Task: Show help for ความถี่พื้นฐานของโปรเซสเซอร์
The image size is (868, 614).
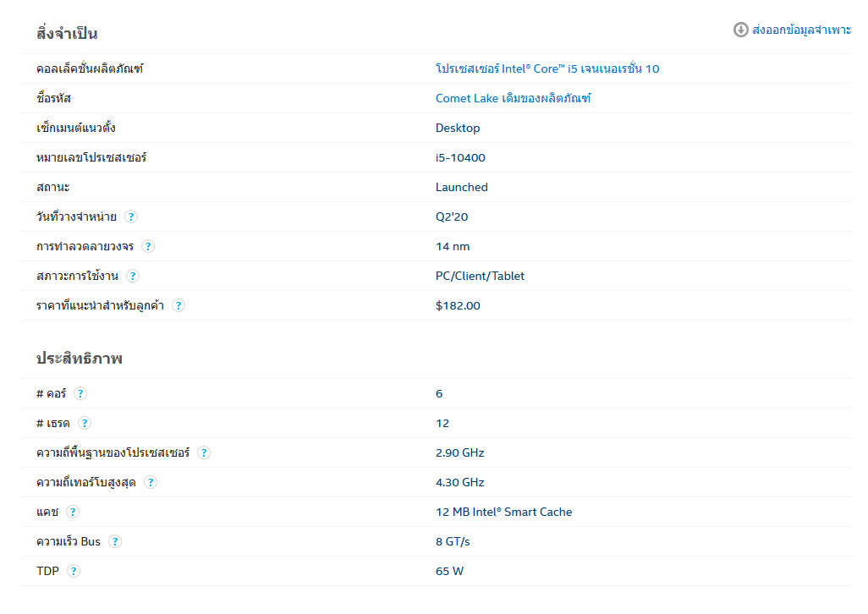Action: click(x=204, y=452)
